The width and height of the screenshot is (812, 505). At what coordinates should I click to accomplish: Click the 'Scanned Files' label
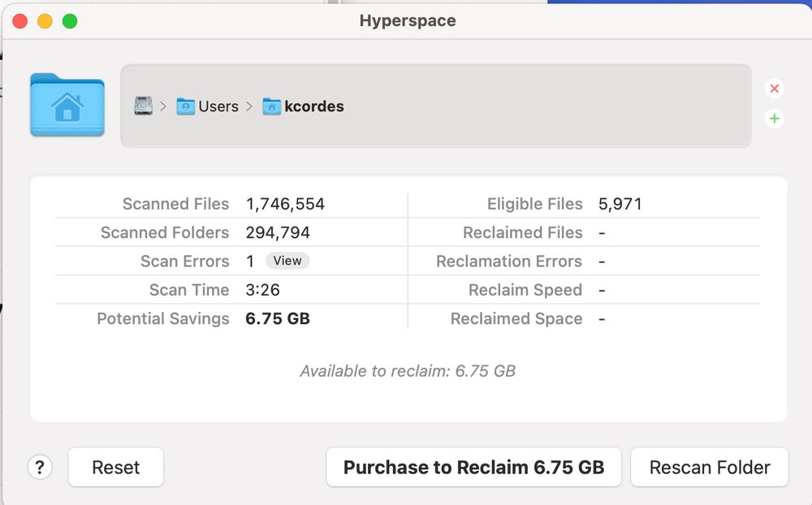coord(175,204)
